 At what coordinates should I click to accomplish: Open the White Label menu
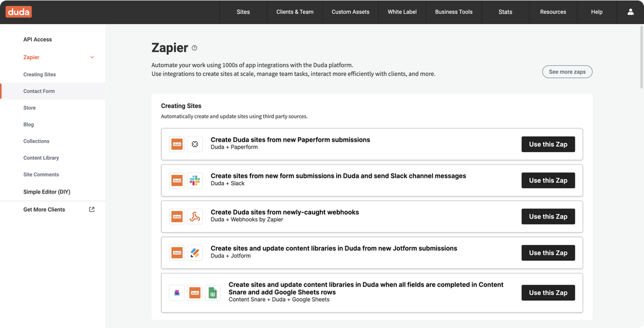[x=402, y=12]
